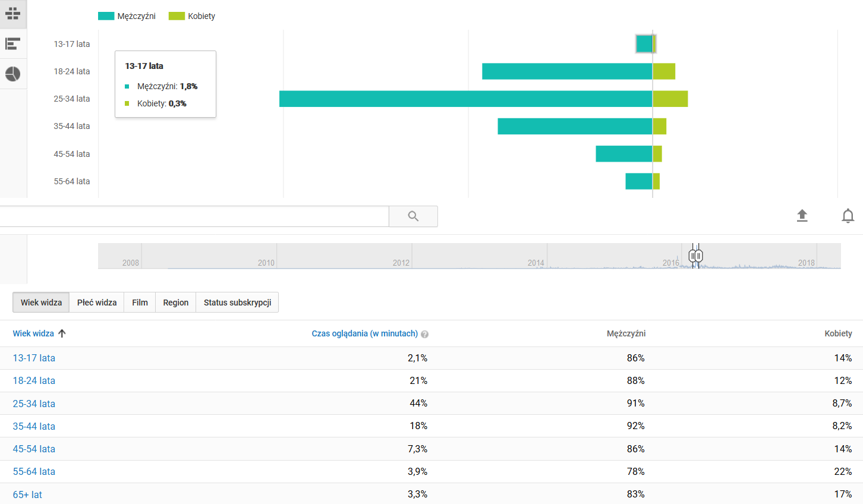Toggle Kobiety legend series
The image size is (863, 504).
(192, 16)
